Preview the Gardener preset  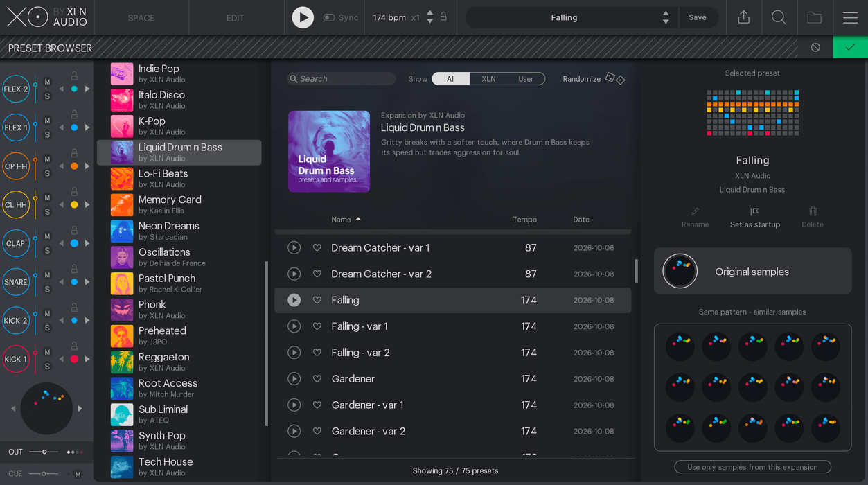point(294,379)
